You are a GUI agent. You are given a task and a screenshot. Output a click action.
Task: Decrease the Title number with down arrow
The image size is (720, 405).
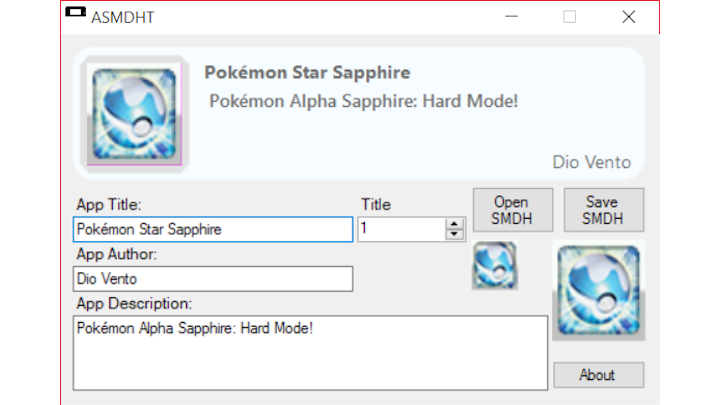click(x=454, y=234)
